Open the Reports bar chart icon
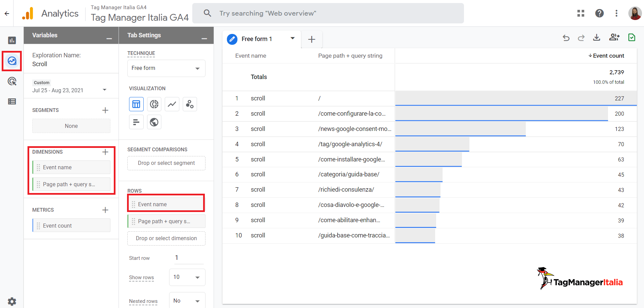The image size is (644, 308). coord(12,40)
